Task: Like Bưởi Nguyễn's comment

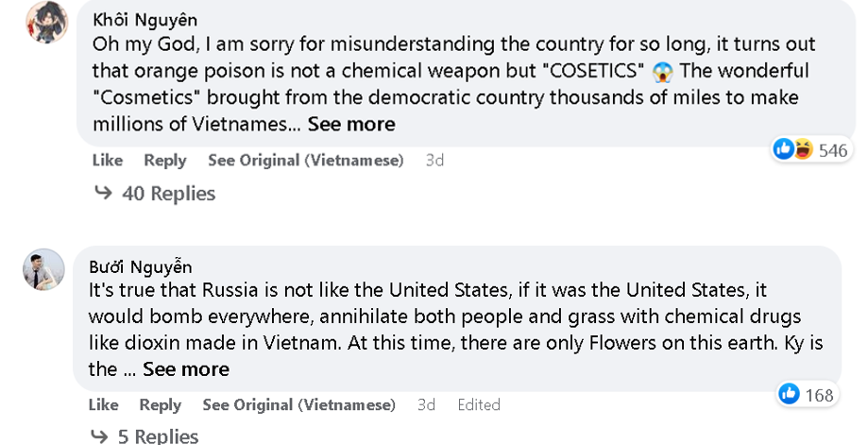Action: [x=104, y=404]
